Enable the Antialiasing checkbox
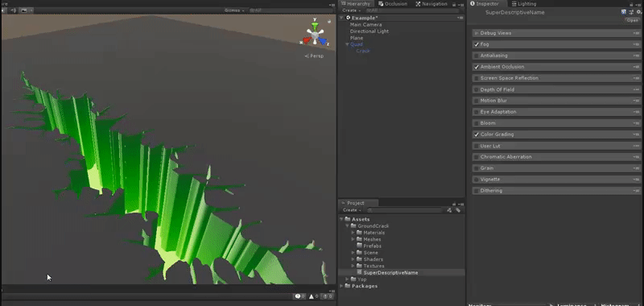The image size is (644, 306). [x=477, y=56]
